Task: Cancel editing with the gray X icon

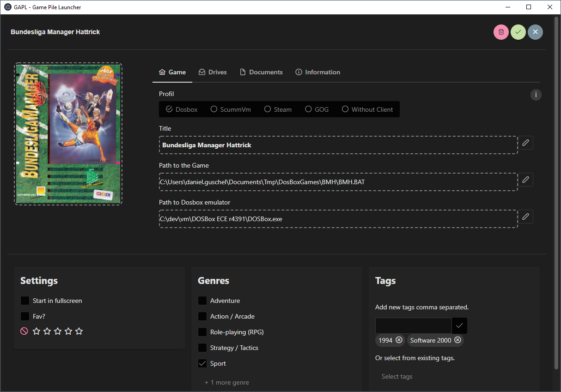Action: (535, 32)
